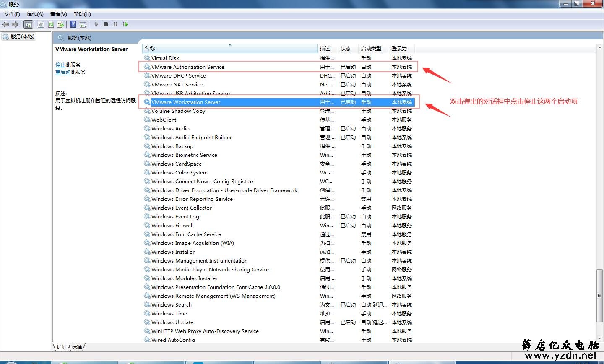604x364 pixels.
Task: Click the vertical scrollbar thumb of the services list
Action: tap(600, 295)
